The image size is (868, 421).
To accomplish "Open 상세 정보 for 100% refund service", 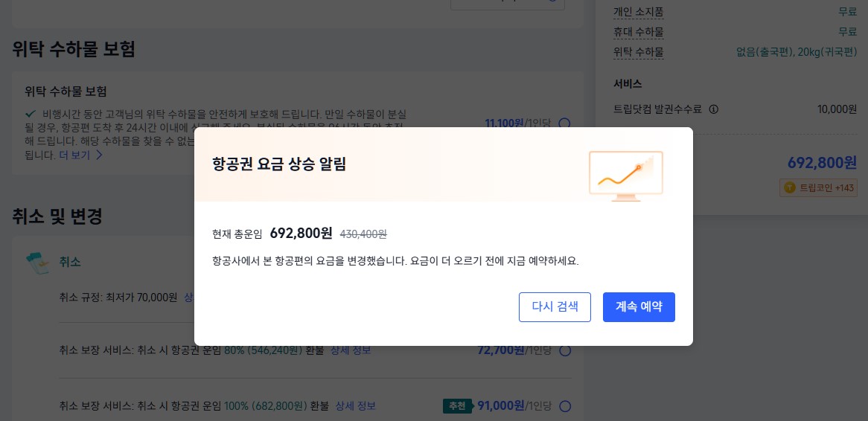I will point(355,406).
